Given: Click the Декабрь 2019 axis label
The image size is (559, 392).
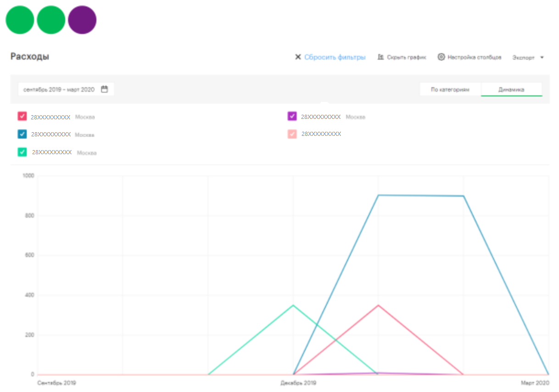Looking at the screenshot, I should coord(298,382).
